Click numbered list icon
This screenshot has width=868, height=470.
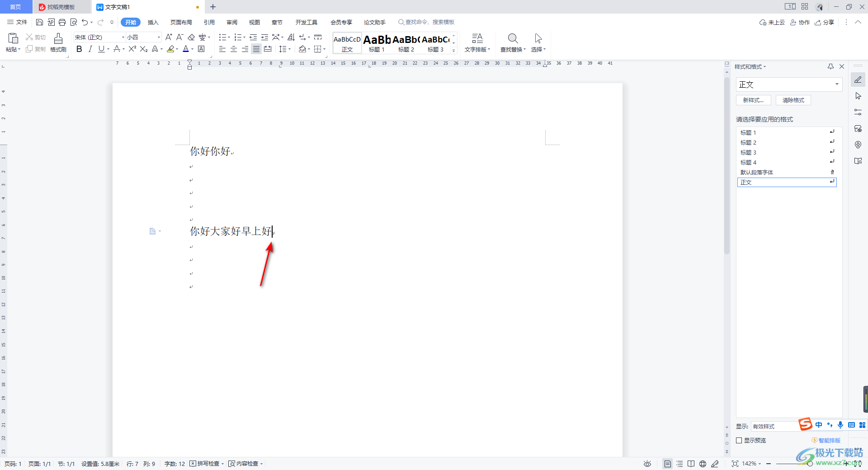pos(237,37)
